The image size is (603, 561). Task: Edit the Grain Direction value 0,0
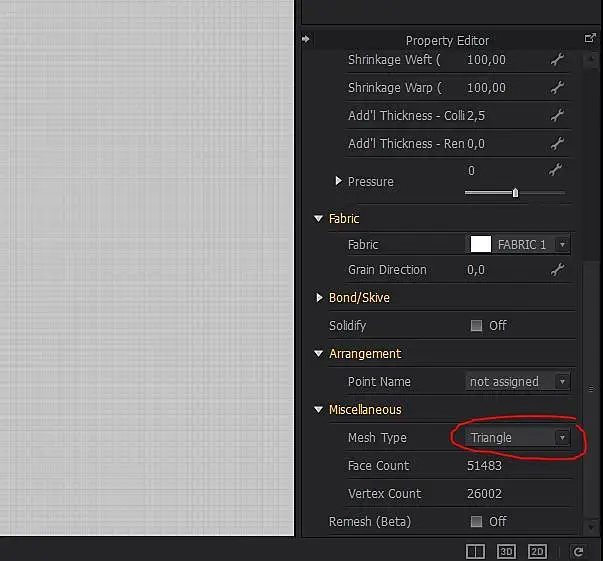[x=476, y=270]
